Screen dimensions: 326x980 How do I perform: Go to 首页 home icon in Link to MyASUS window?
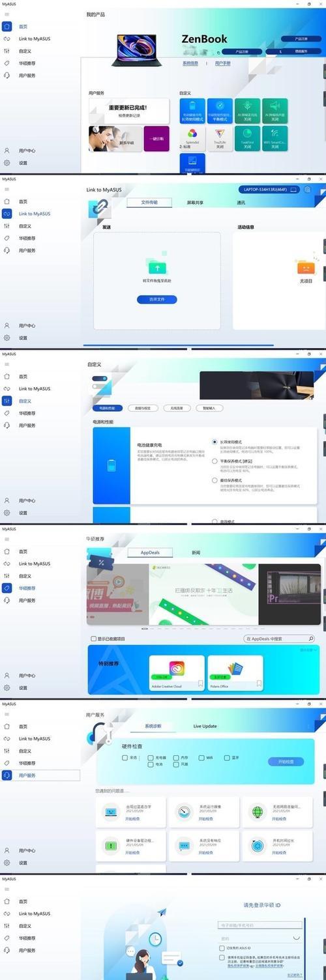click(7, 202)
